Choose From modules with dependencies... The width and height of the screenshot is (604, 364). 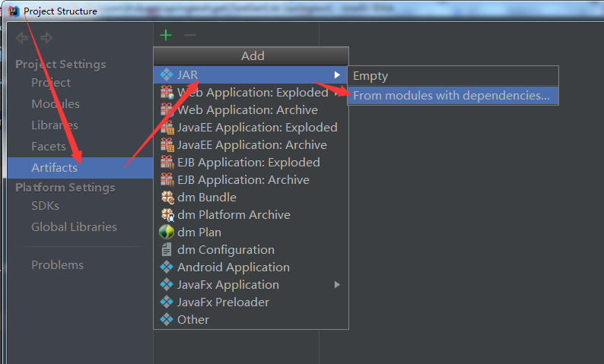453,96
